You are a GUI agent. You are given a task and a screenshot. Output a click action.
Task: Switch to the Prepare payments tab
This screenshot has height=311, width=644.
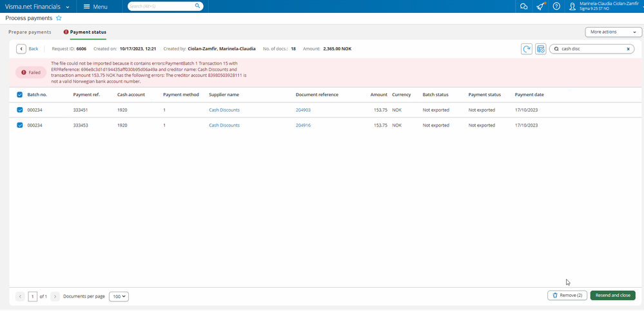(30, 32)
